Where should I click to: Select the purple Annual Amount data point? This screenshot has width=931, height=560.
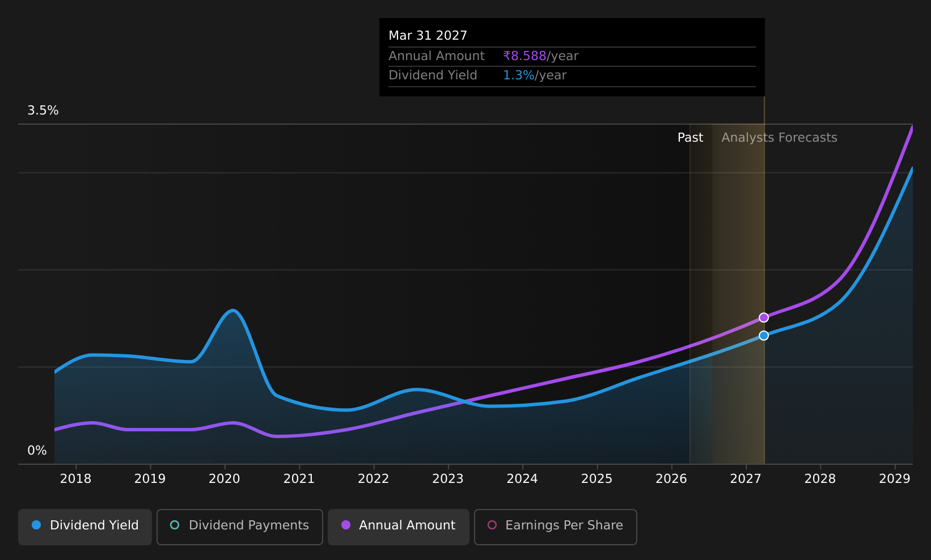[x=764, y=317]
